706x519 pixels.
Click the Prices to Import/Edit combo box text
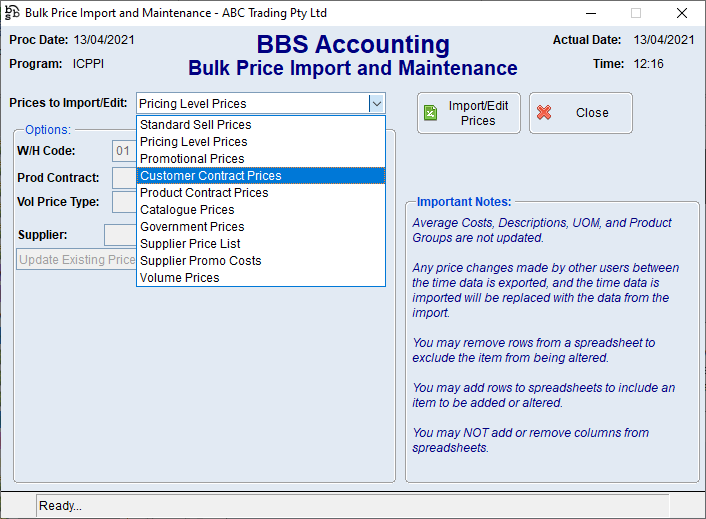click(x=250, y=103)
